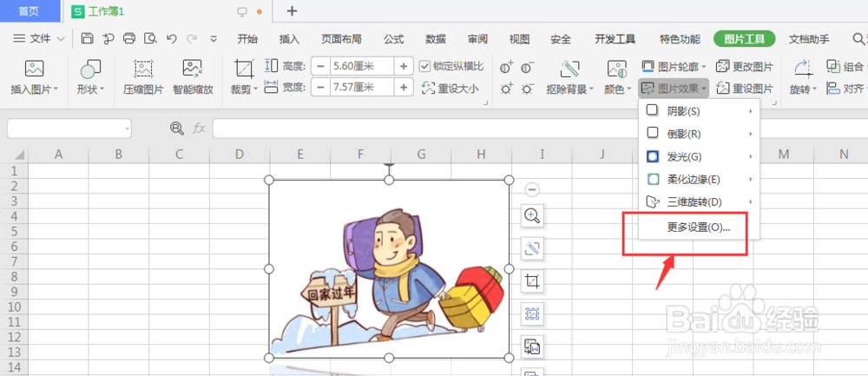Click 重设图片 reset picture button
This screenshot has width=868, height=376.
745,88
